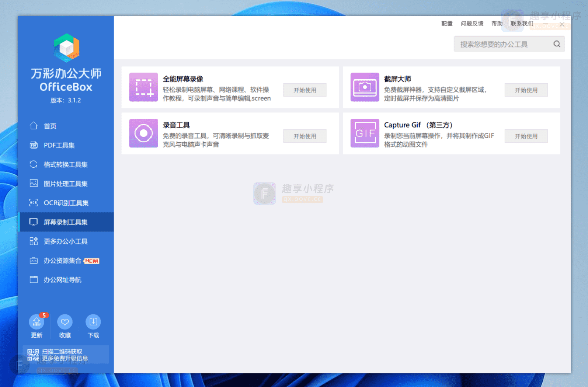Click the briefcase icon beside 办公资源集合
The width and height of the screenshot is (588, 387).
coord(34,261)
